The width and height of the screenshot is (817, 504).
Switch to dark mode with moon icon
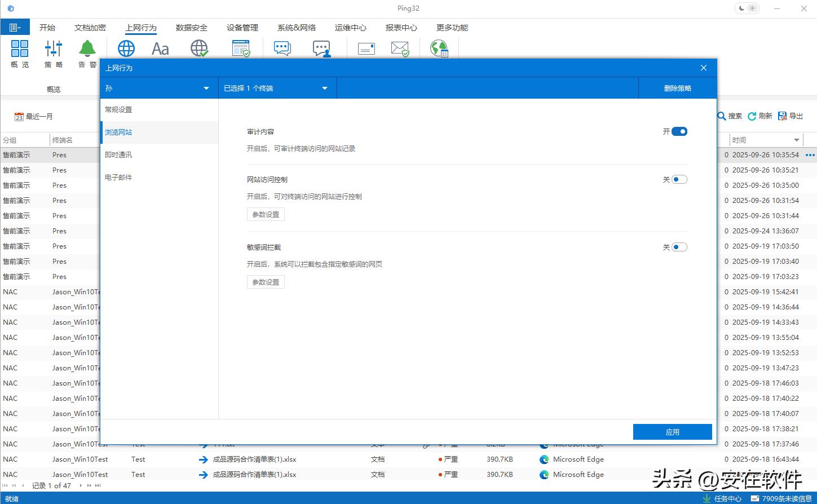tap(741, 8)
